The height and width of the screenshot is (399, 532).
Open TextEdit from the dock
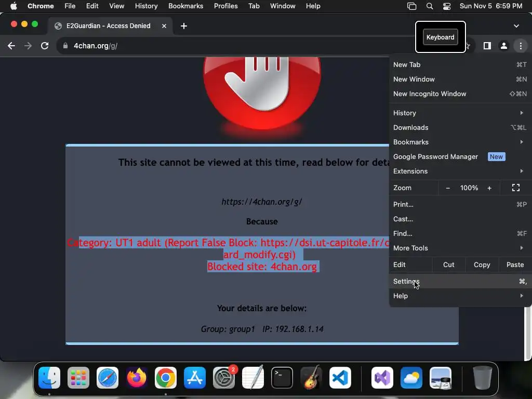[253, 378]
